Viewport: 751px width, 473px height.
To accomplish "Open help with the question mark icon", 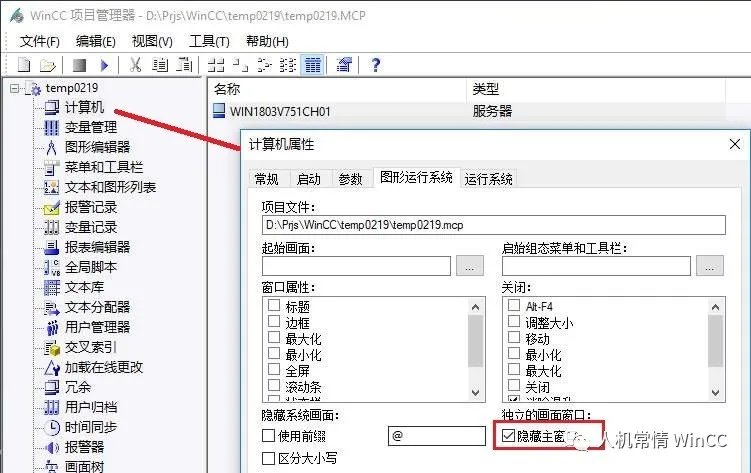I will pyautogui.click(x=375, y=65).
